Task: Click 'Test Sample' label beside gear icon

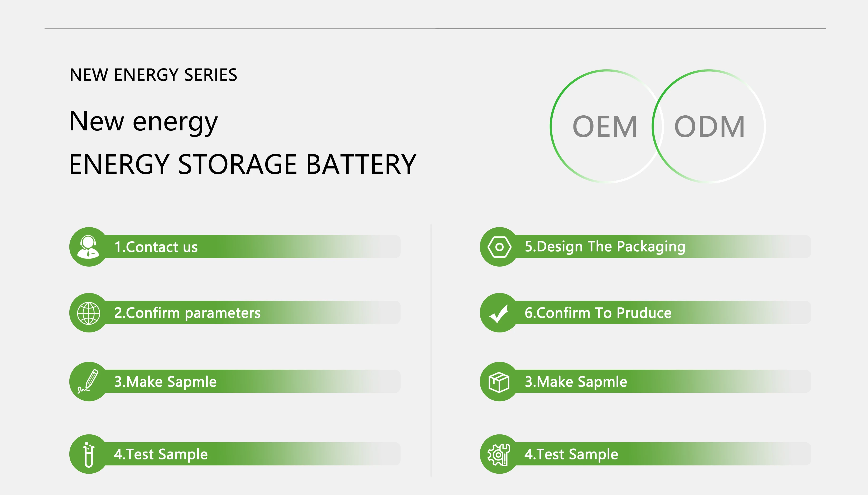Action: coord(571,454)
